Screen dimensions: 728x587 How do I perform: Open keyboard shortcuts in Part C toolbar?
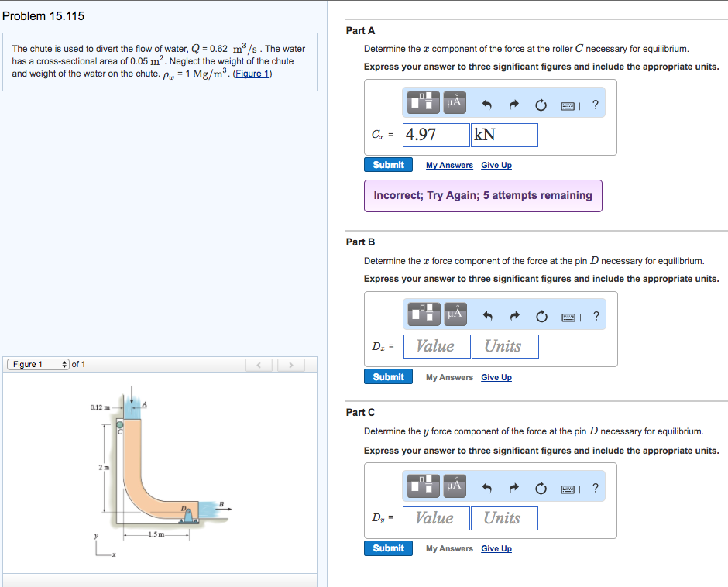pyautogui.click(x=570, y=488)
